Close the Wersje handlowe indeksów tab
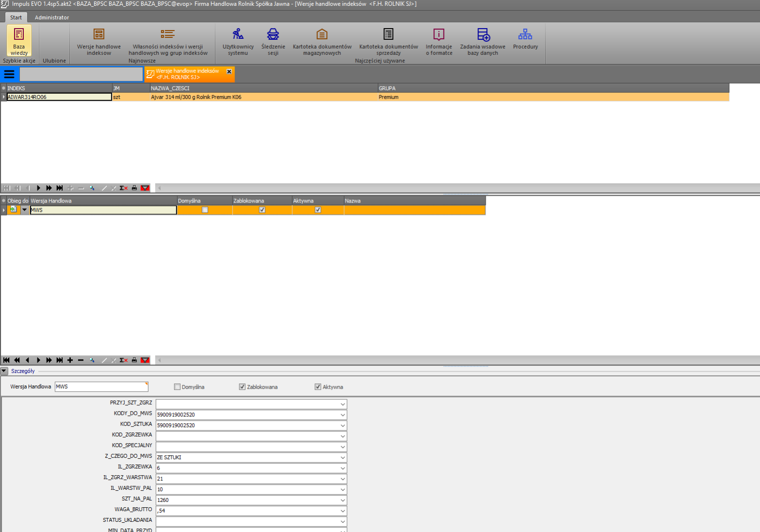 [x=229, y=71]
